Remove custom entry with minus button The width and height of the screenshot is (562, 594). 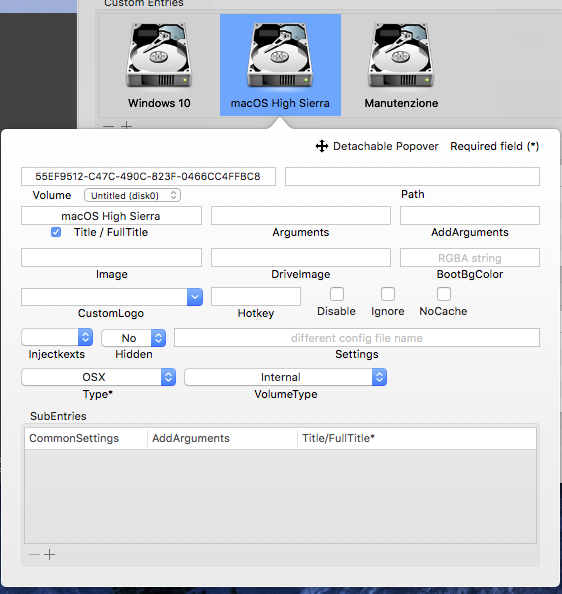point(108,125)
